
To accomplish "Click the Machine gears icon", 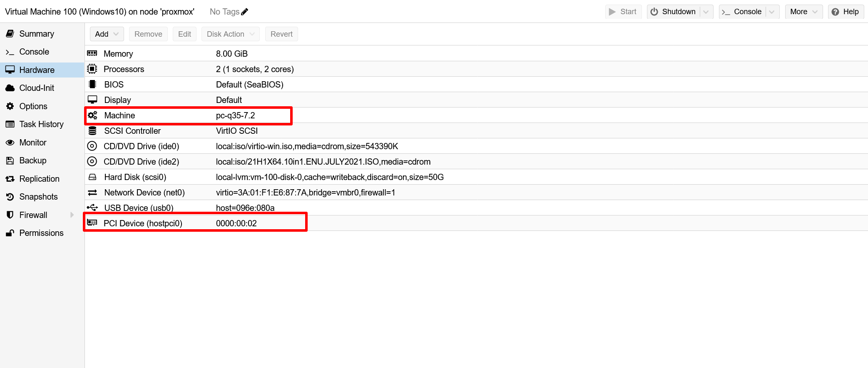I will (x=92, y=115).
